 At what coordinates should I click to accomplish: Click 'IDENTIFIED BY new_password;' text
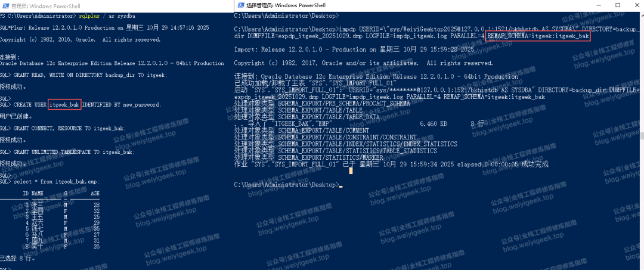tap(122, 105)
